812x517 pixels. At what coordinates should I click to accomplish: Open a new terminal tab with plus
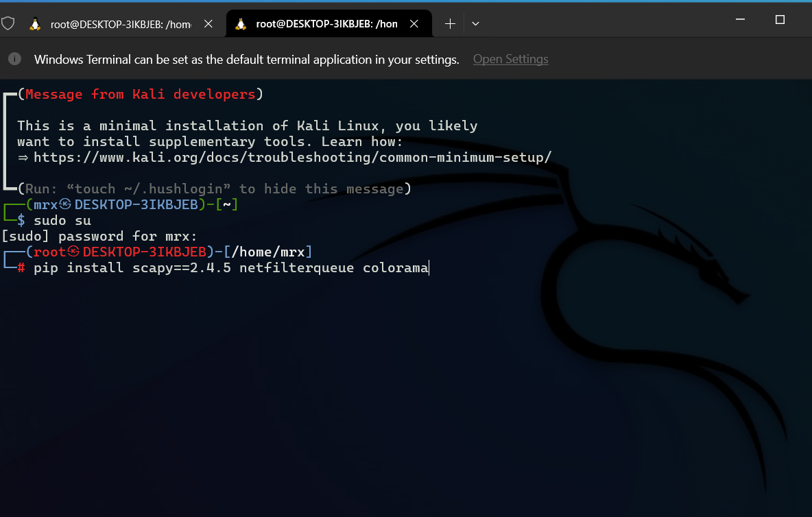point(450,24)
